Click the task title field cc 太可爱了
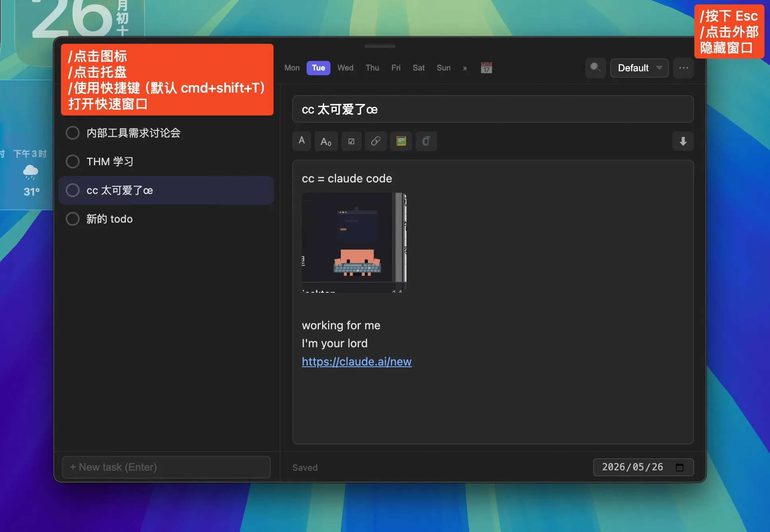The image size is (770, 532). tap(493, 109)
